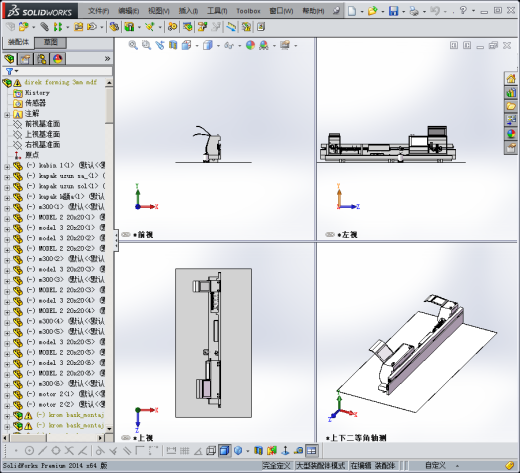The height and width of the screenshot is (473, 520).
Task: Open the DisplayManager pie-chart tab icon
Action: point(58,59)
